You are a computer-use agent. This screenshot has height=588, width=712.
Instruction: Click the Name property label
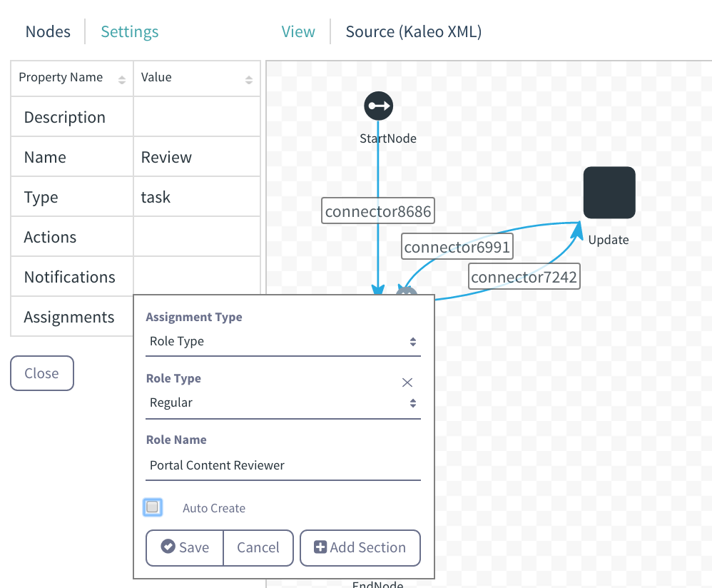(45, 157)
